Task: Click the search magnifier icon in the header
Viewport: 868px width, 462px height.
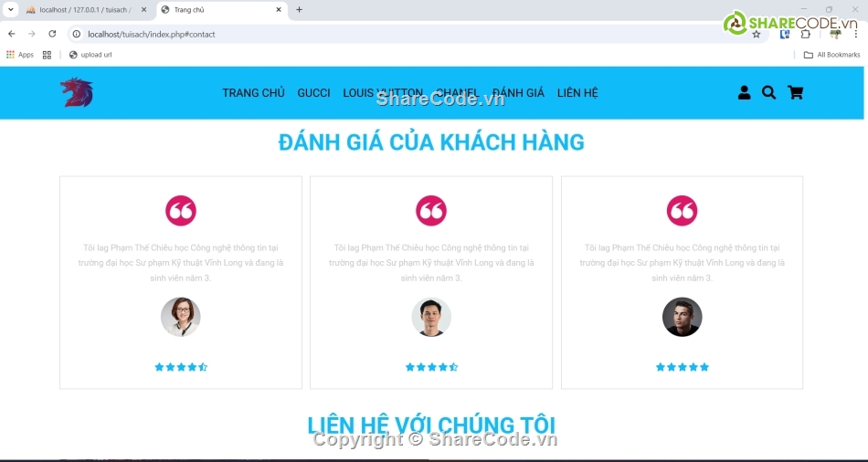Action: tap(768, 93)
